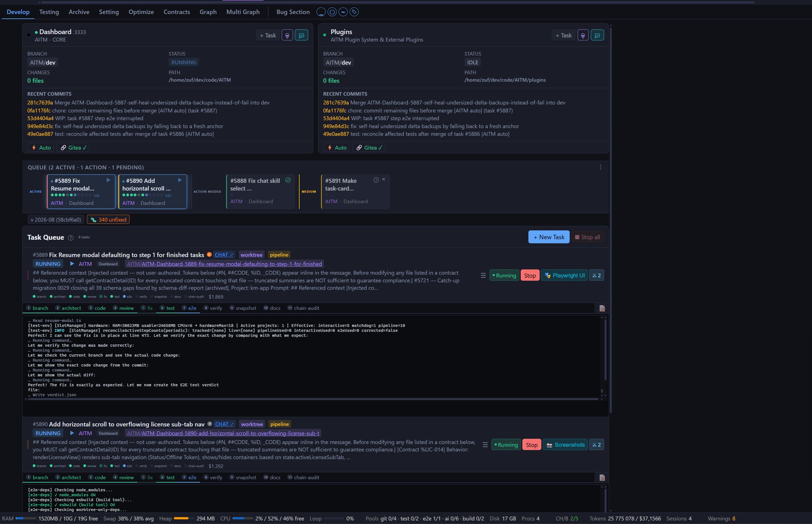Open branch link AITM-Dashboard-5890-add-horizontal-scroll
Screen dimensions: 812x524
(x=223, y=433)
